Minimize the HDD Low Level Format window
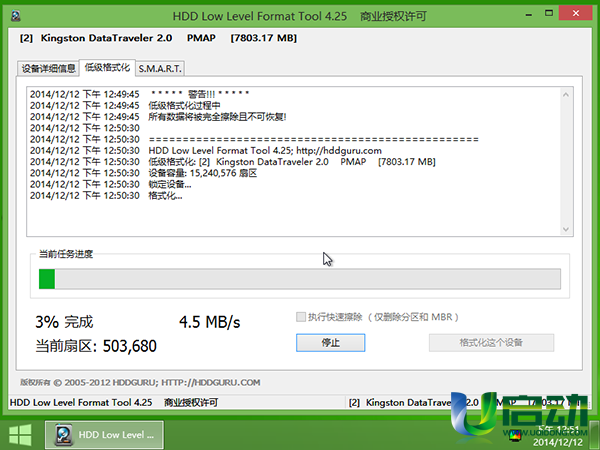The width and height of the screenshot is (600, 450). [x=529, y=14]
